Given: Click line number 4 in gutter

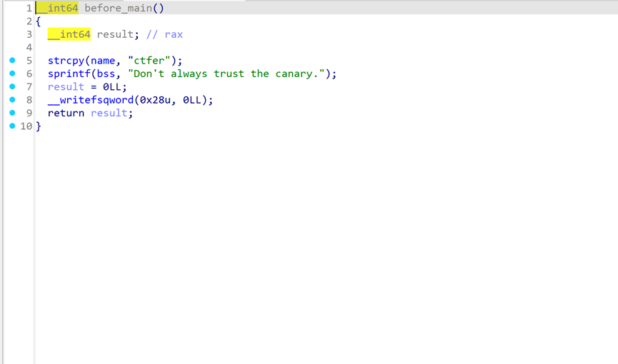Looking at the screenshot, I should pyautogui.click(x=29, y=47).
